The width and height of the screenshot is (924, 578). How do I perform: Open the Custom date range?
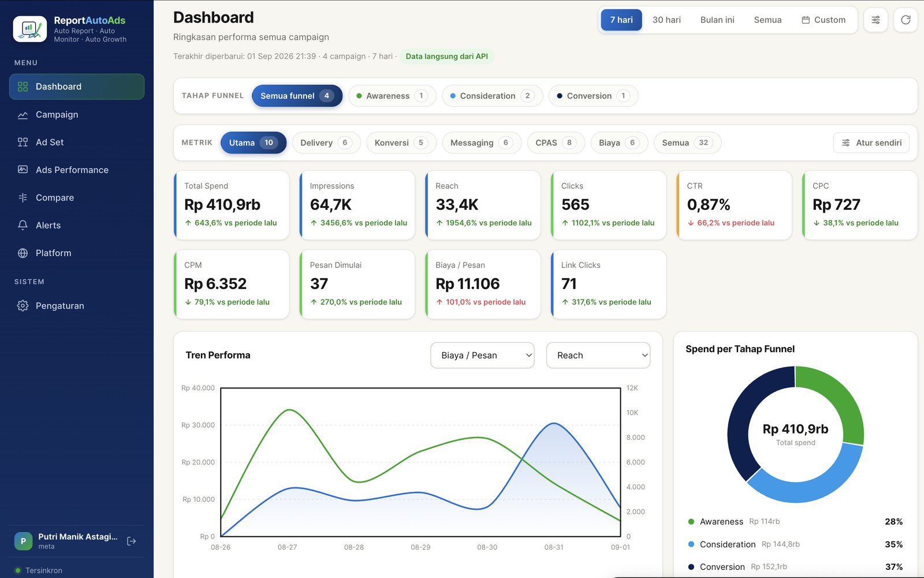click(824, 20)
